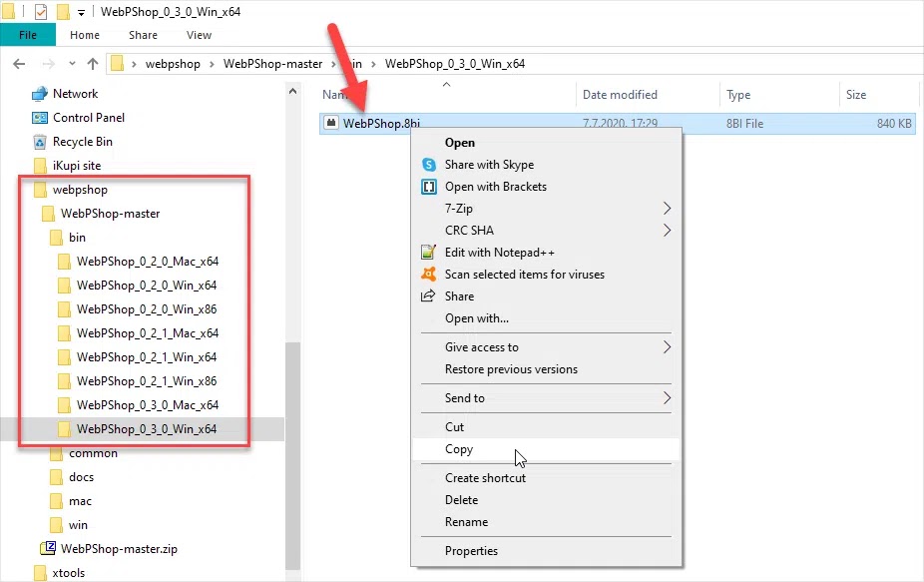
Task: Switch to the Share ribbon tab
Action: click(144, 35)
